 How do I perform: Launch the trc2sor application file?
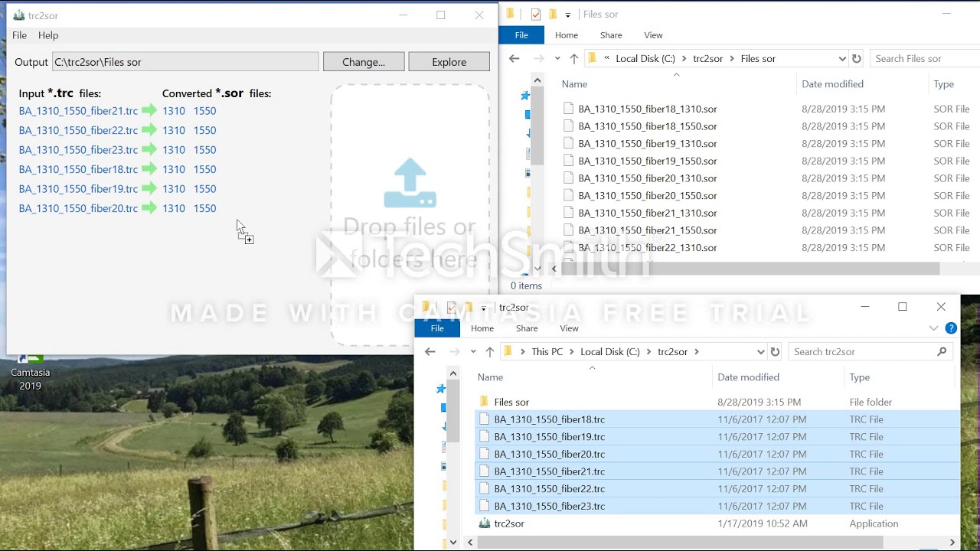point(509,523)
